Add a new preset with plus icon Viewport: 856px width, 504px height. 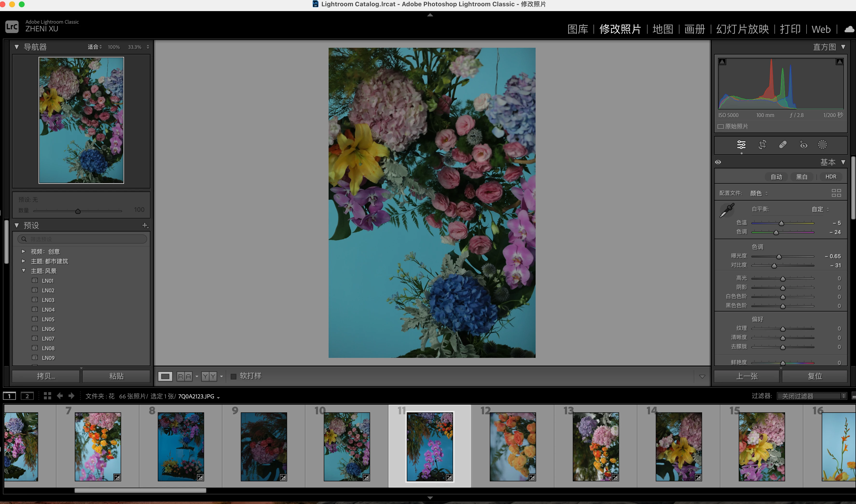click(x=145, y=225)
